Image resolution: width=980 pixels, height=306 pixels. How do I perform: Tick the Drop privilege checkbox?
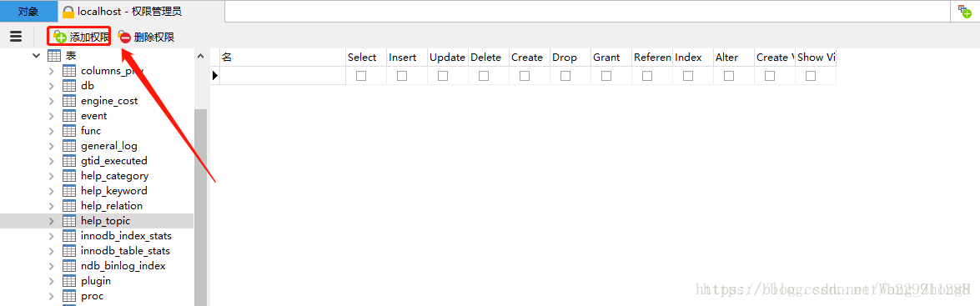[x=565, y=76]
